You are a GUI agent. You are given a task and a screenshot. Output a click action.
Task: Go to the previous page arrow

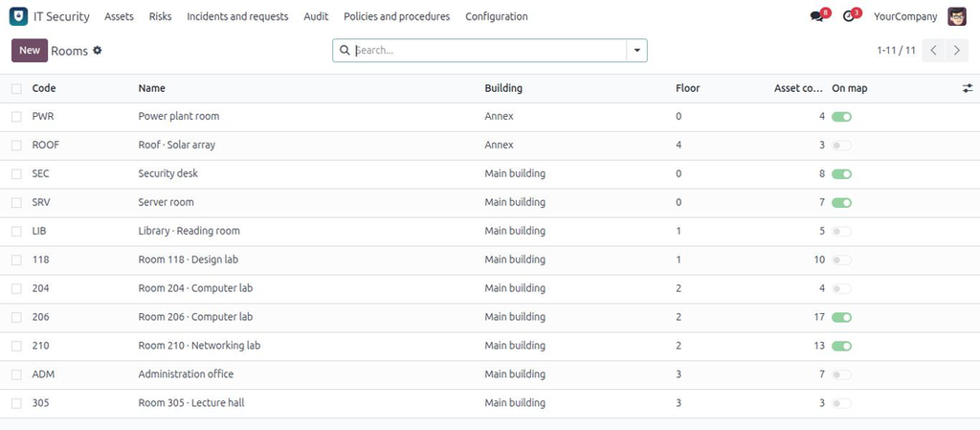coord(933,51)
